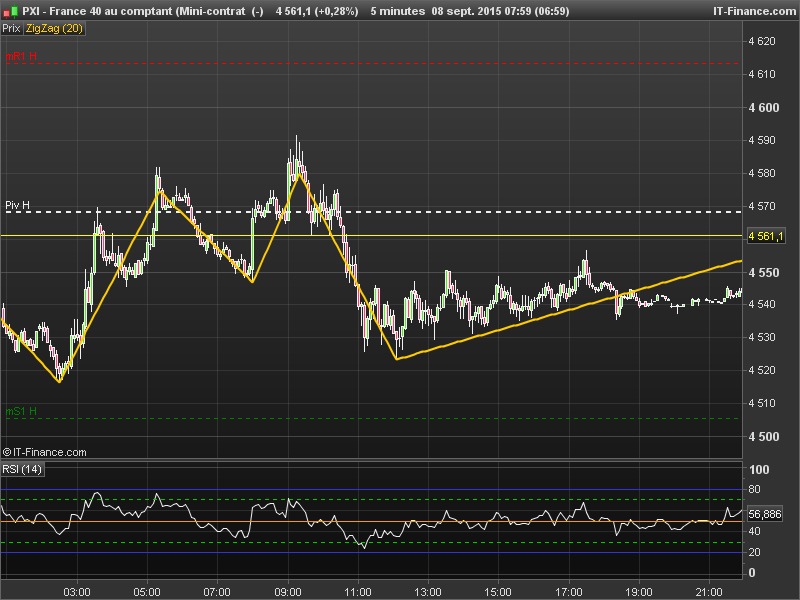
Task: Click the 4 570 price axis label
Action: pos(762,207)
